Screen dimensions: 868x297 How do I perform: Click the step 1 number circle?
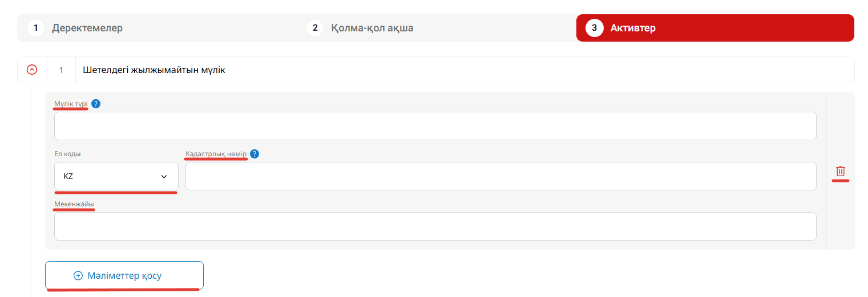(36, 28)
